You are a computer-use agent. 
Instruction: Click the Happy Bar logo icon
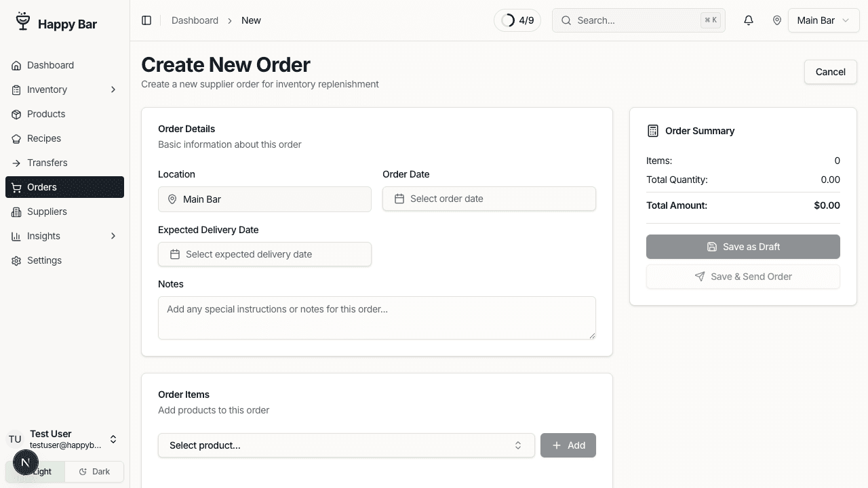pos(23,22)
